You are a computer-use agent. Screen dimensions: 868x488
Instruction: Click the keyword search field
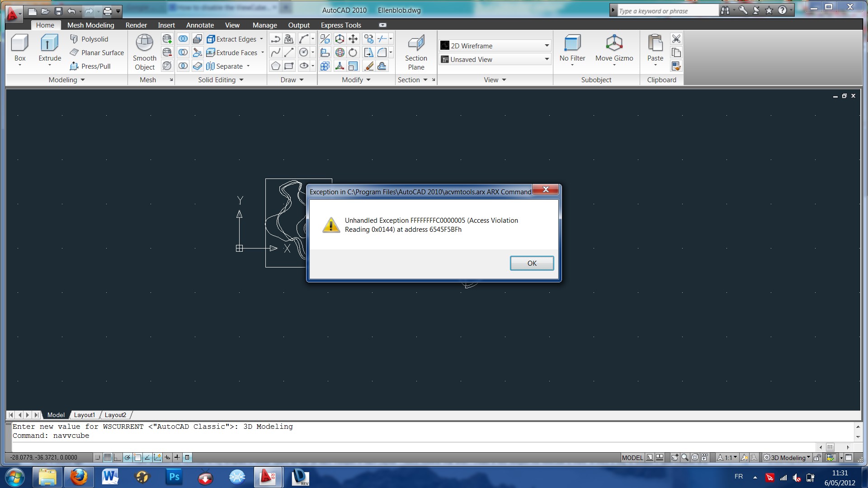[x=667, y=11]
